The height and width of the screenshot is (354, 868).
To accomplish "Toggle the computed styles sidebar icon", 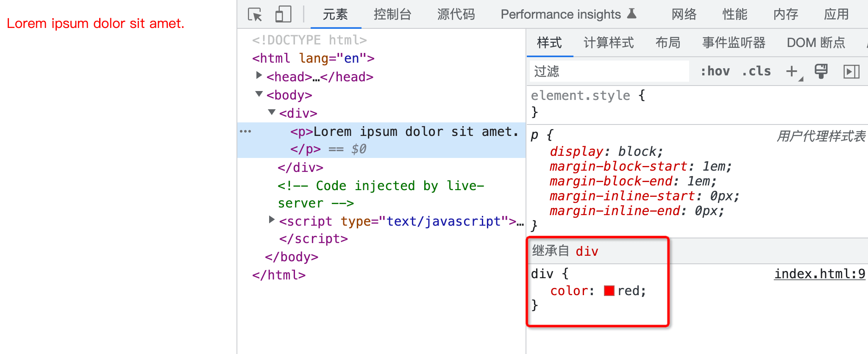I will coord(851,72).
